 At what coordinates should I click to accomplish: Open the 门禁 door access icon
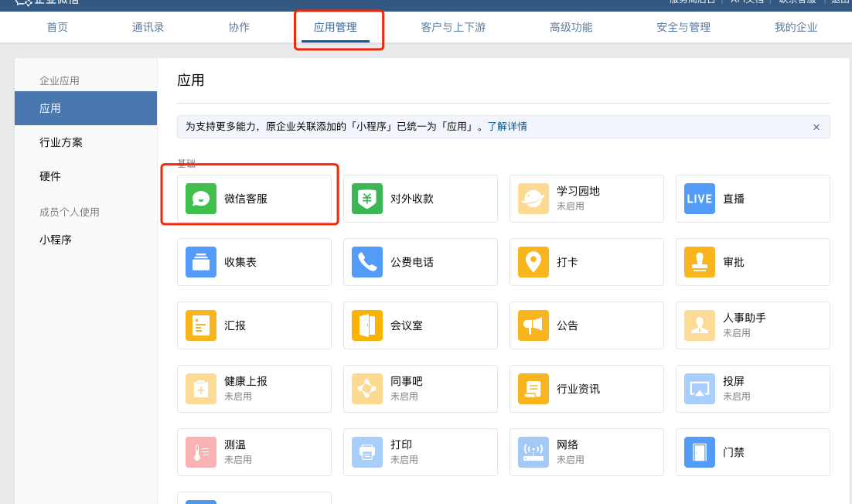(700, 452)
